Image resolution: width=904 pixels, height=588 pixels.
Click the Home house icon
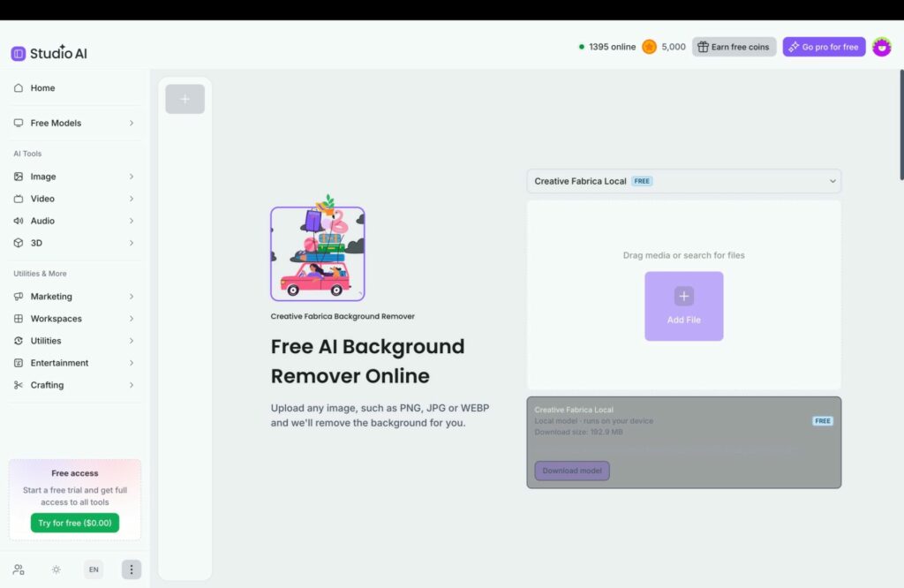(19, 88)
